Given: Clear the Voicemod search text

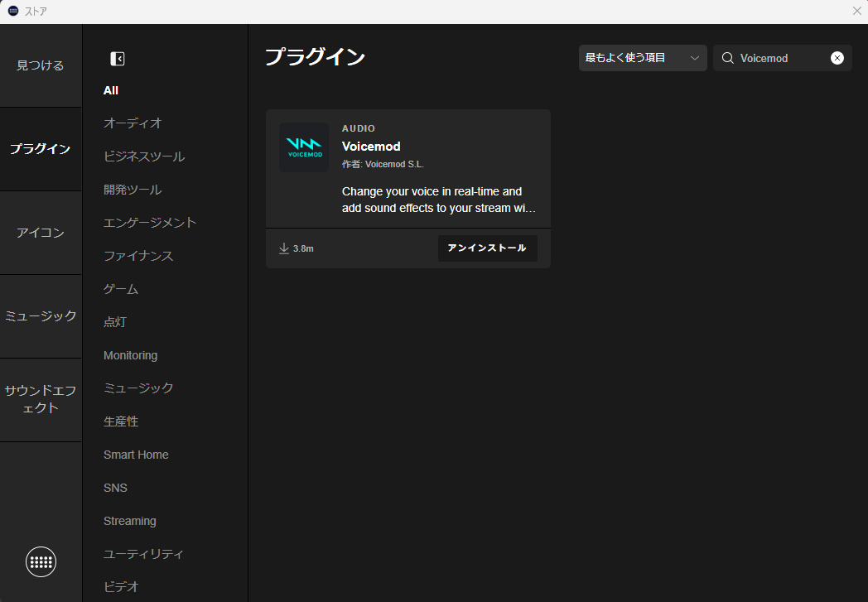Looking at the screenshot, I should coord(837,58).
